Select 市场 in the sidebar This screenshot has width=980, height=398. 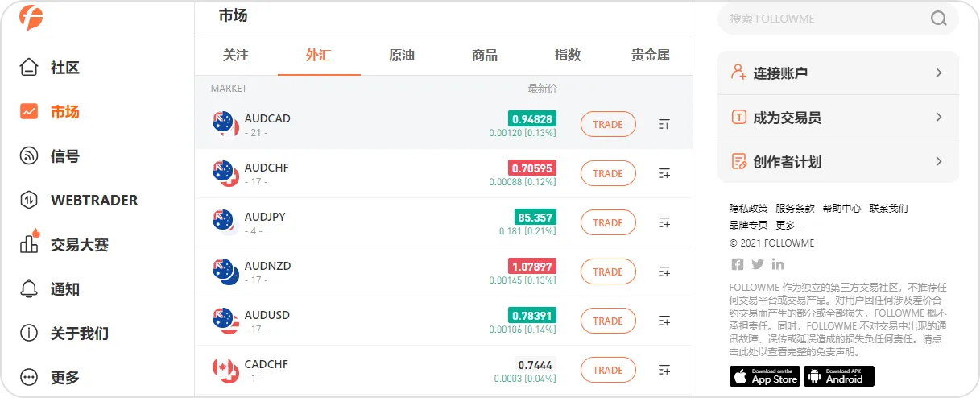(x=50, y=112)
